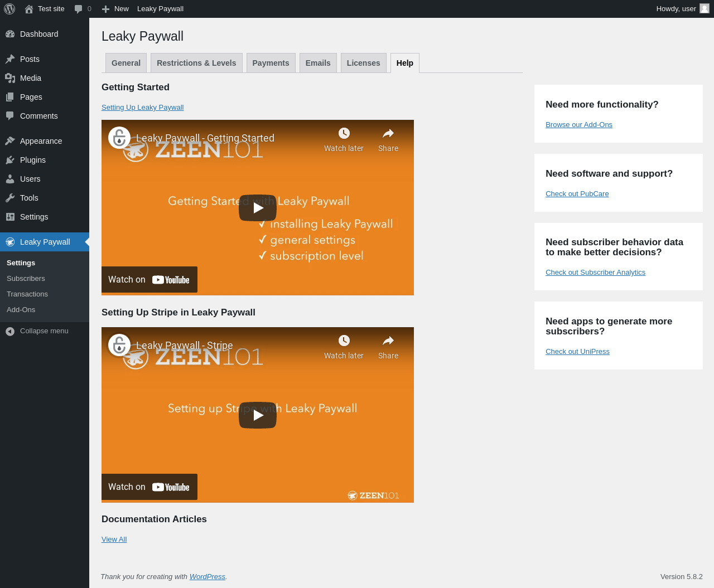Click the Posts pushpin icon
This screenshot has width=714, height=588.
point(10,59)
